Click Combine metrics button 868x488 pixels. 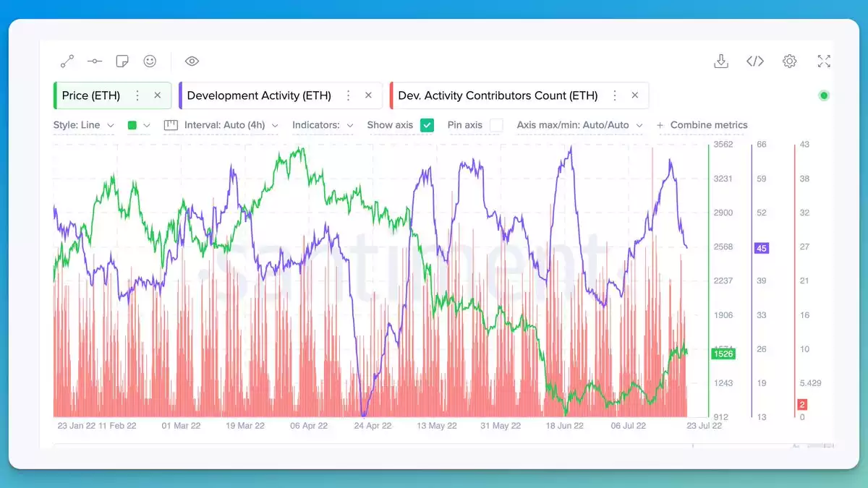(x=702, y=125)
